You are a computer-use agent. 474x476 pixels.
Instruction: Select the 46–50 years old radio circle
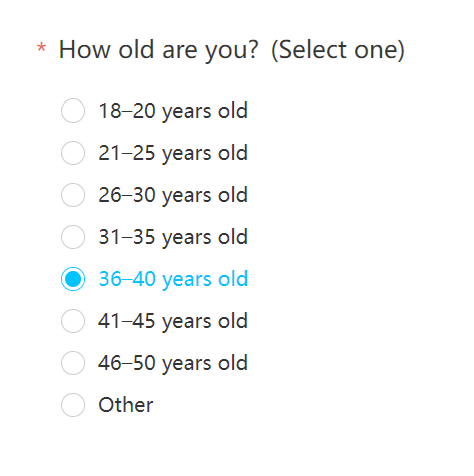coord(73,363)
